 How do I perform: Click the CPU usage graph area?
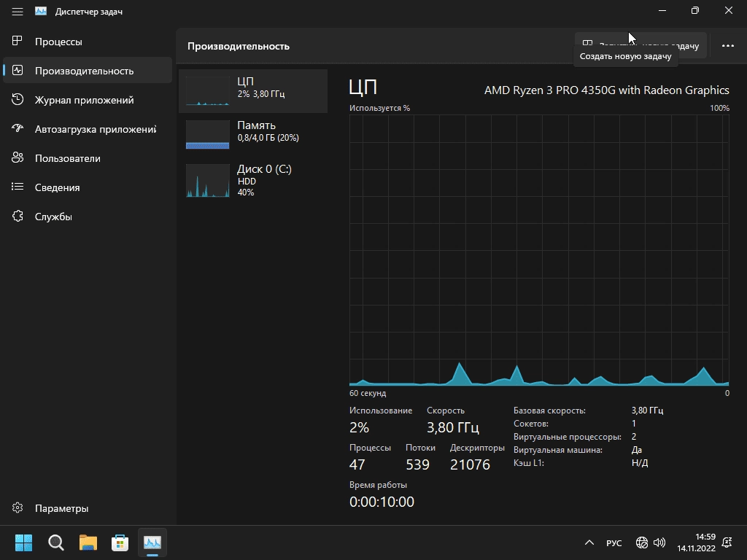coord(539,250)
